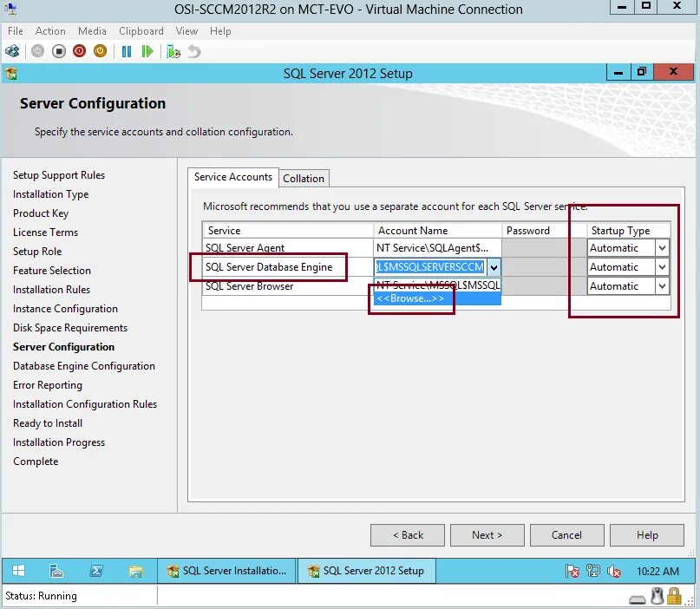Viewport: 700px width, 609px height.
Task: Switch to the Collation tab
Action: [304, 179]
